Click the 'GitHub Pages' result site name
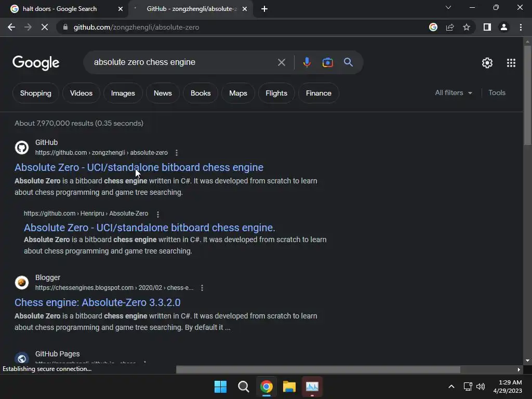 click(57, 354)
